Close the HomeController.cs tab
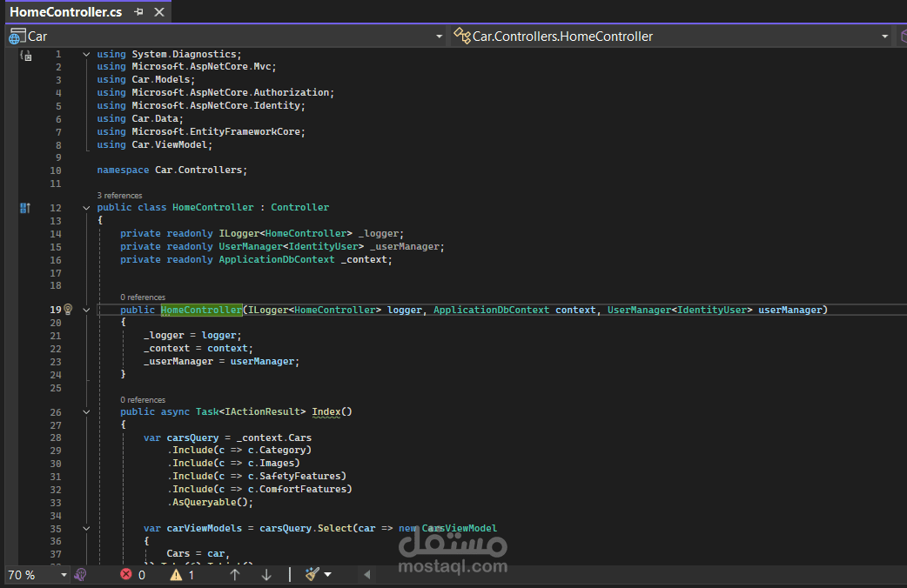 [x=159, y=11]
